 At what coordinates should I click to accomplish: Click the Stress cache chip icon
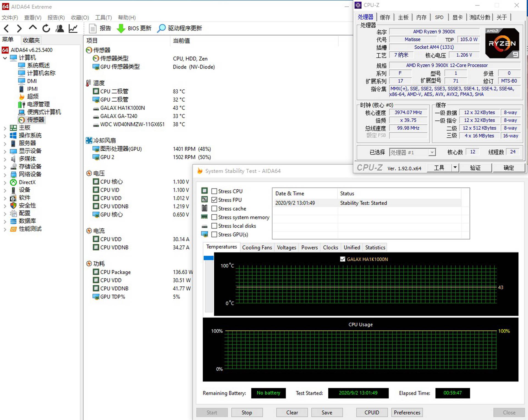coord(205,208)
